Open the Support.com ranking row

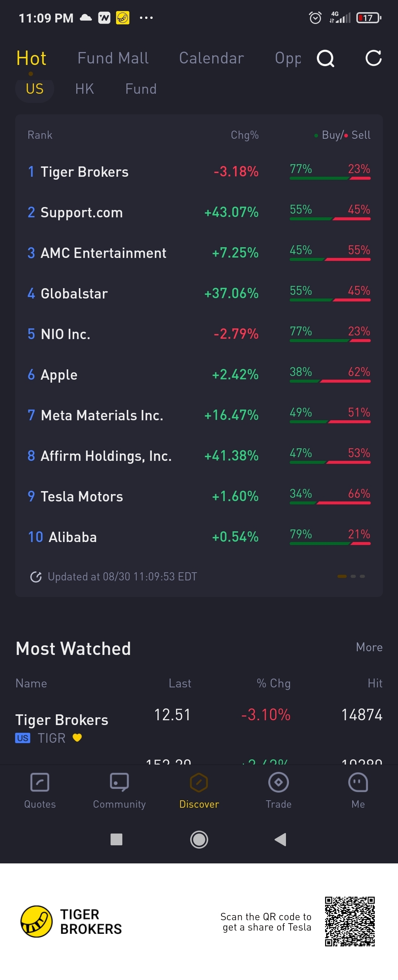pyautogui.click(x=199, y=212)
